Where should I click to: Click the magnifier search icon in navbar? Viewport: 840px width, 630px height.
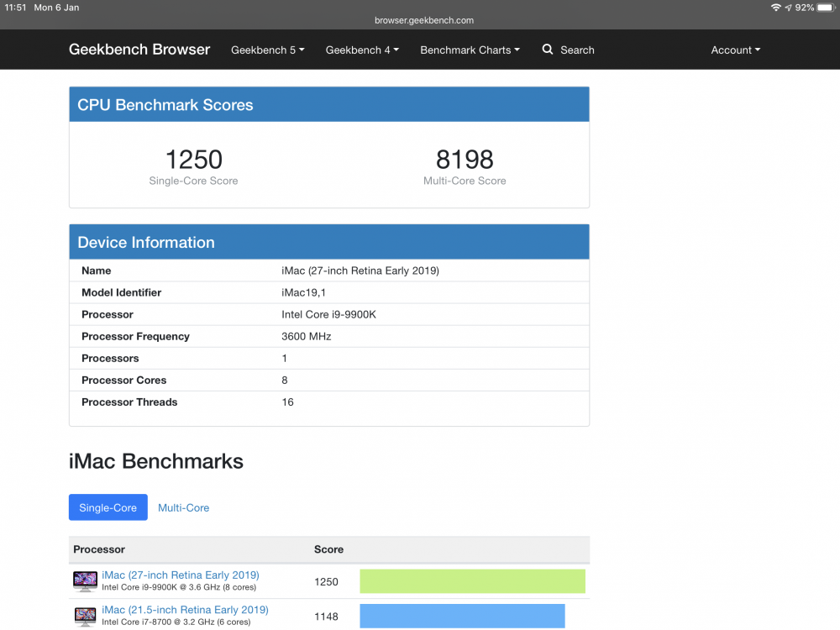[547, 50]
